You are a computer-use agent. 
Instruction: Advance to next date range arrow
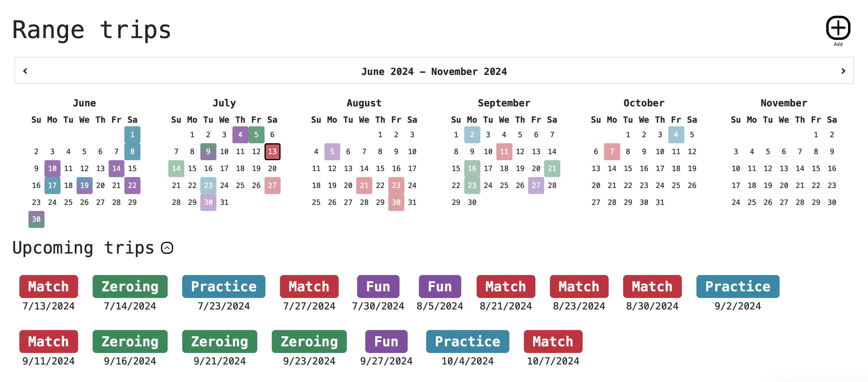(843, 71)
